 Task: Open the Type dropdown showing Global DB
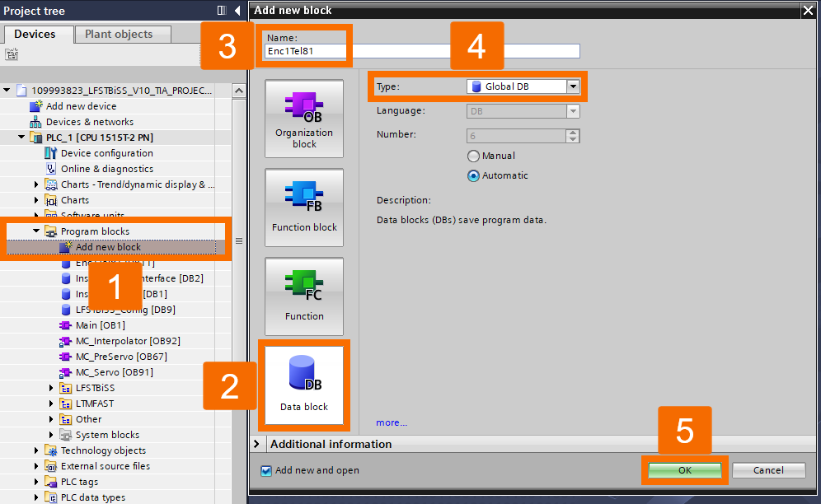[573, 86]
